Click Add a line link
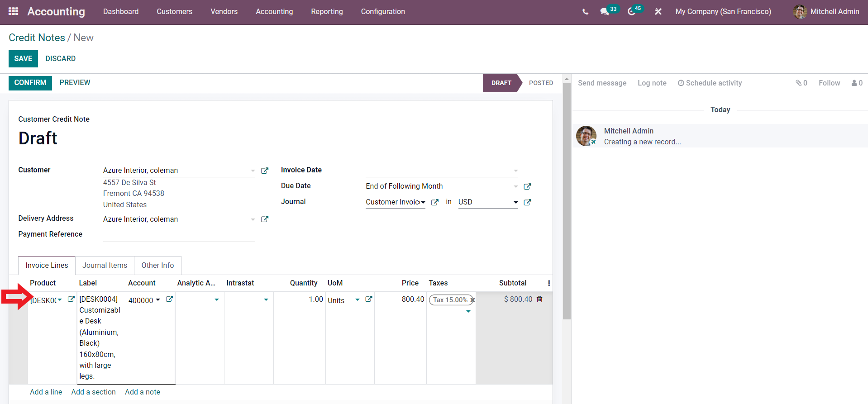The image size is (868, 404). (x=46, y=392)
